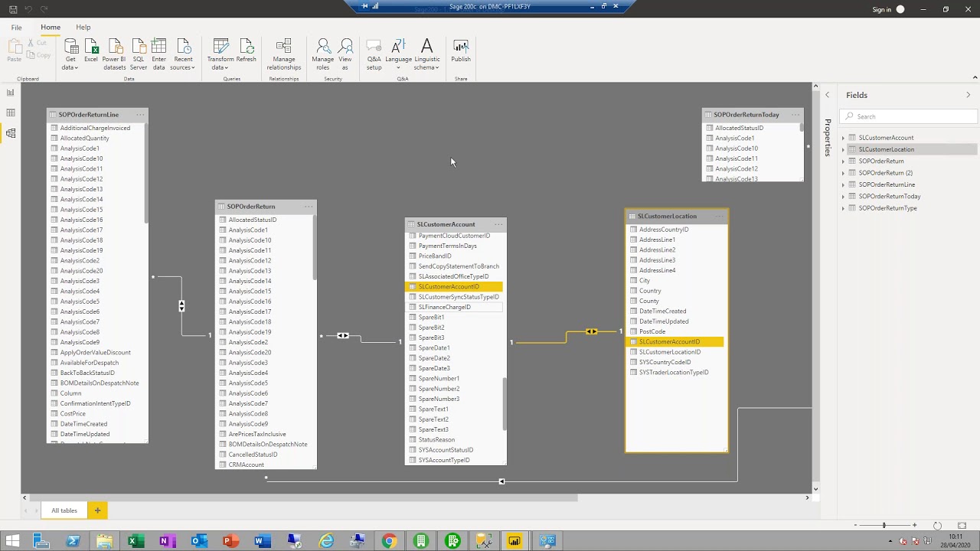
Task: Open Recent sources list
Action: (x=183, y=55)
